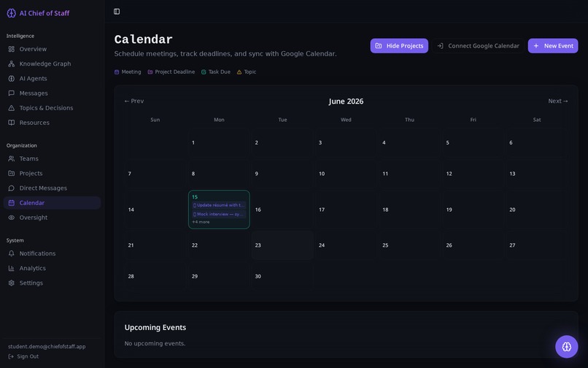Click the Sign Out arrow icon
The width and height of the screenshot is (588, 368).
click(x=11, y=356)
